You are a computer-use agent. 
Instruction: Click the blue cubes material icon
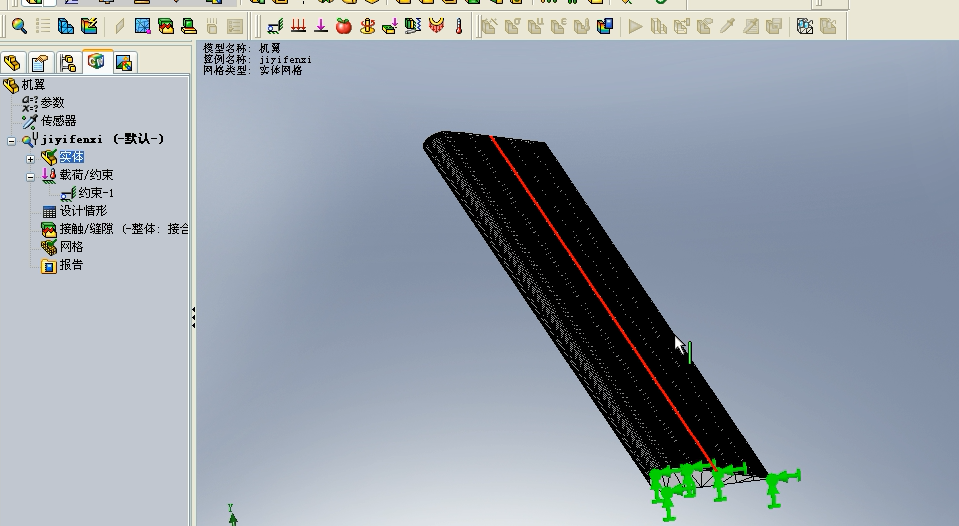tap(66, 26)
